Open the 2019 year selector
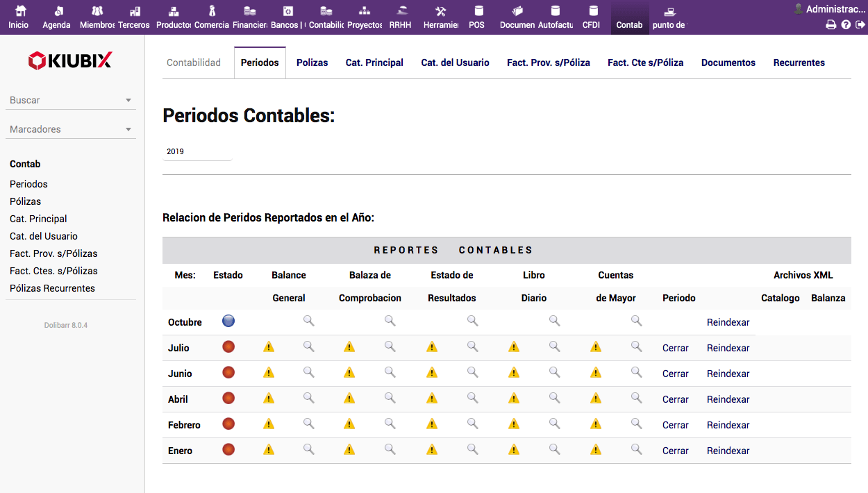 pos(197,151)
